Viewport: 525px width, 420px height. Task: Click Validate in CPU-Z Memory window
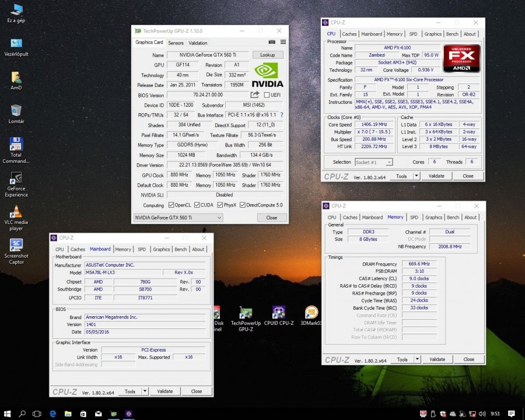437,359
